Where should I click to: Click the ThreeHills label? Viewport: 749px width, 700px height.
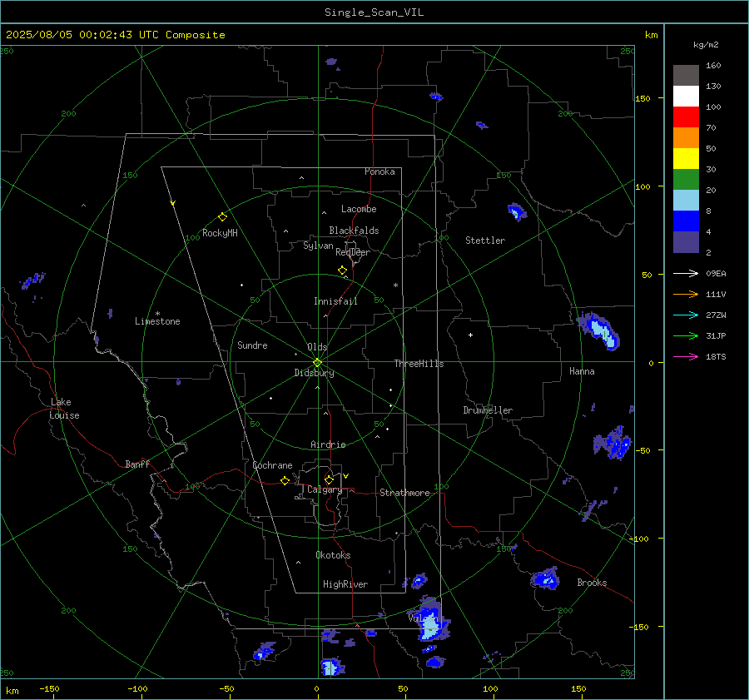pyautogui.click(x=419, y=364)
